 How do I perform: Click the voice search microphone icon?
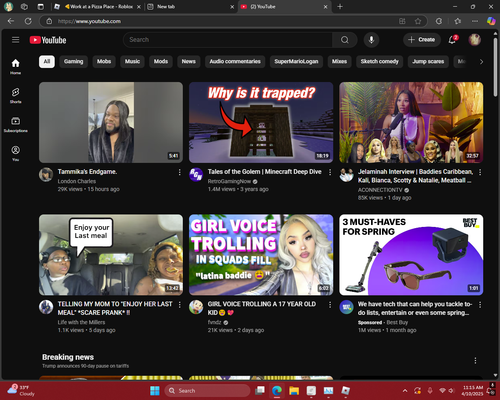click(371, 40)
